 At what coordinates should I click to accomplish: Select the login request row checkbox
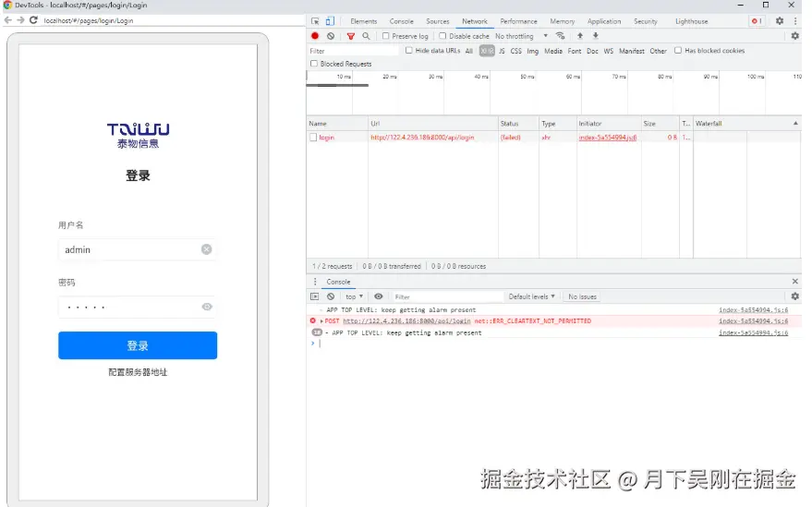[313, 138]
